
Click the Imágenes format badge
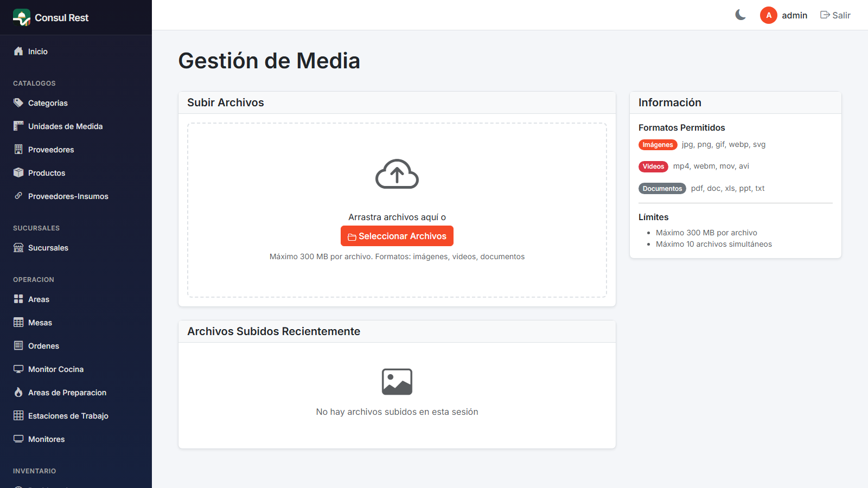click(x=658, y=145)
